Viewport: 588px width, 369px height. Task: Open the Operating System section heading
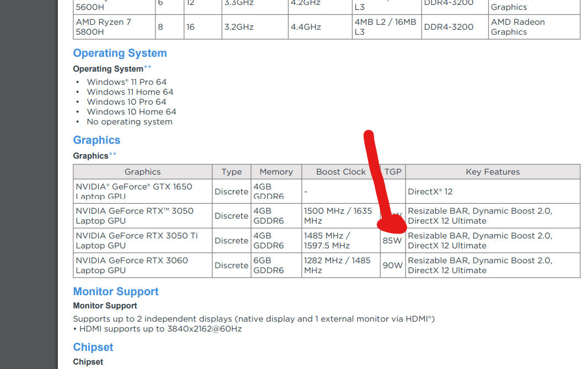pos(120,53)
